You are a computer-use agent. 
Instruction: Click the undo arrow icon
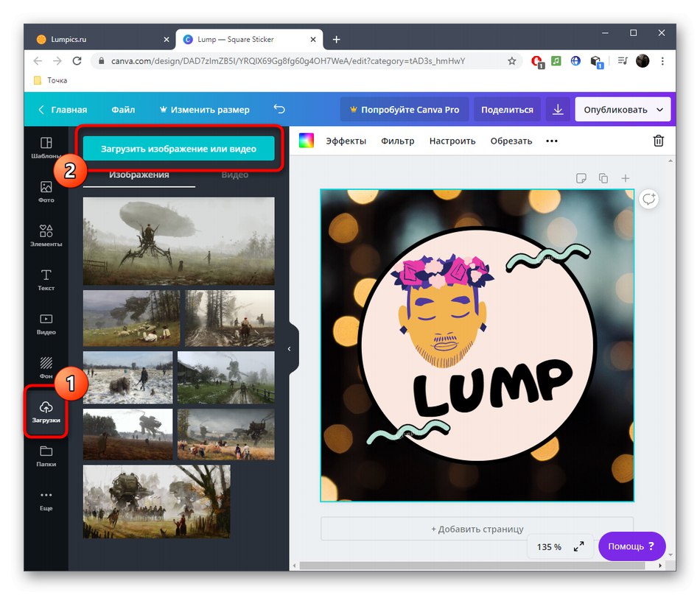[x=279, y=109]
